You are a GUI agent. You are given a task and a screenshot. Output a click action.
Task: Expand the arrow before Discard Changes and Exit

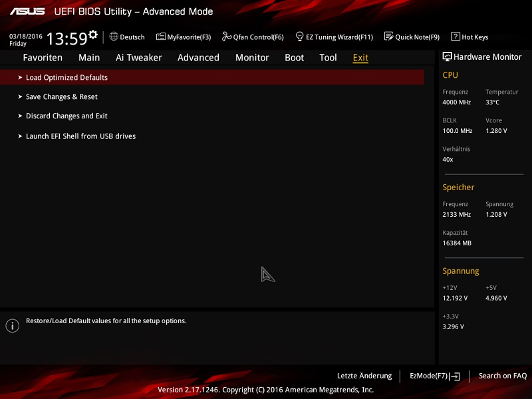click(20, 116)
